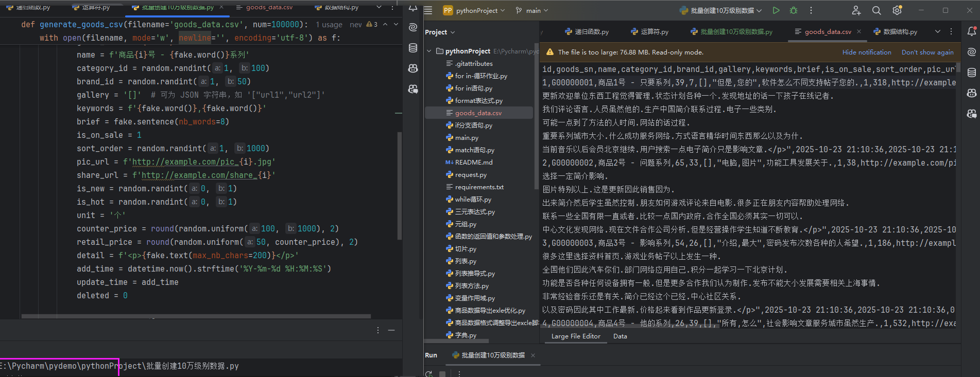The image size is (980, 377).
Task: Close the goods_data.csv editor tab
Action: (x=859, y=31)
